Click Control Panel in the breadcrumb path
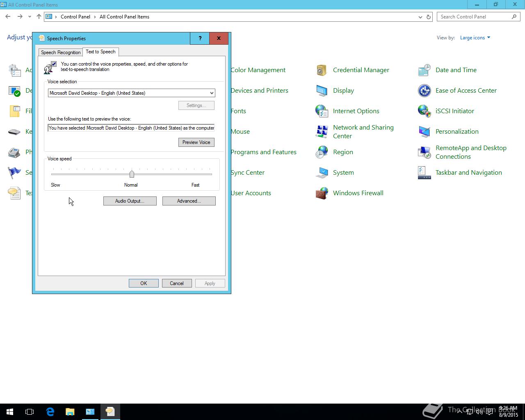This screenshot has height=420, width=525. [x=75, y=17]
